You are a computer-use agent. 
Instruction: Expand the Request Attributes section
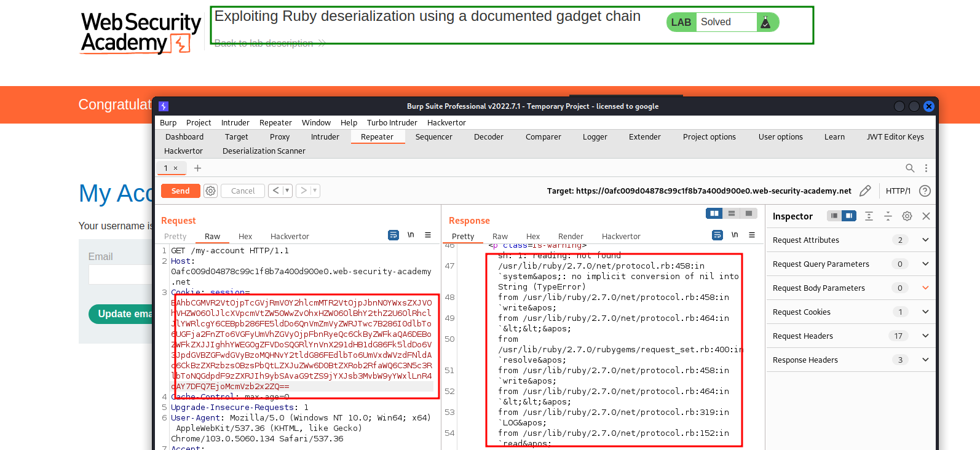(925, 240)
